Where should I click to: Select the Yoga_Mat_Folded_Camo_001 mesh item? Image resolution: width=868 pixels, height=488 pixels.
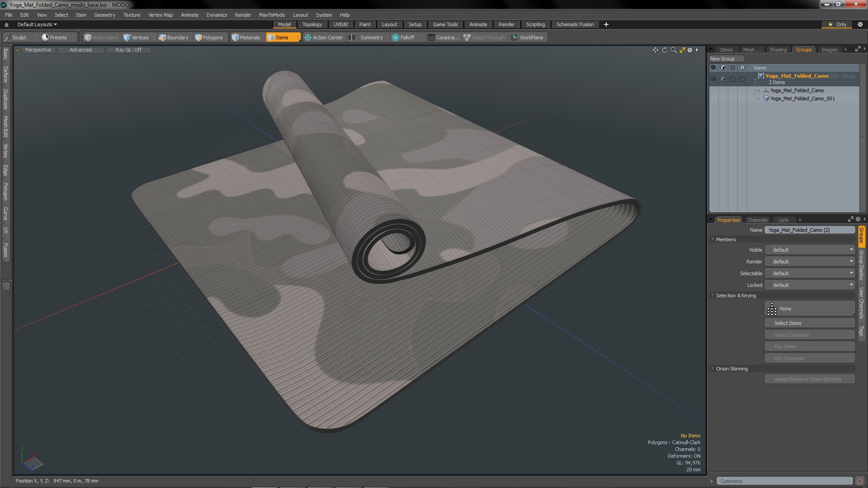click(802, 99)
